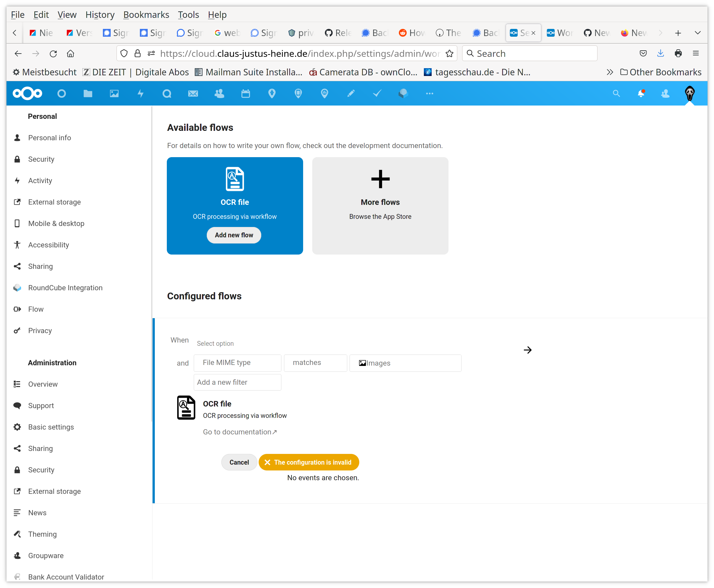Open the Go to documentation link
Viewport: 714px width, 588px height.
[x=240, y=432]
